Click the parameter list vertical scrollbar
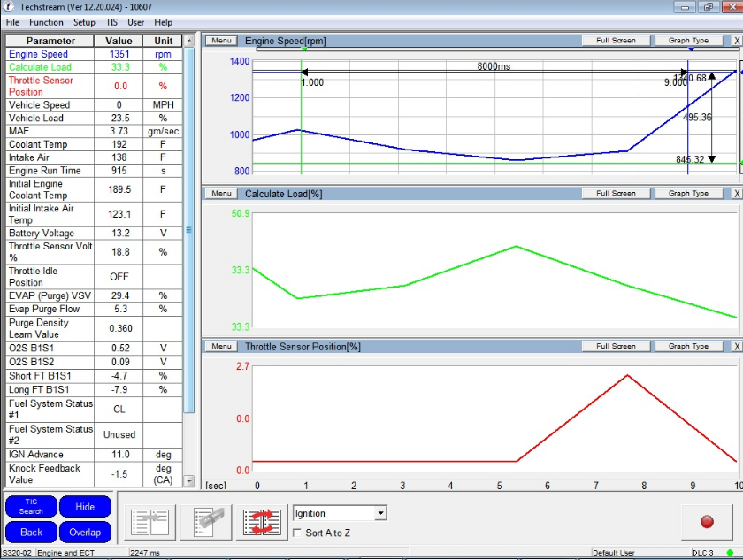This screenshot has height=560, width=743. 188,230
